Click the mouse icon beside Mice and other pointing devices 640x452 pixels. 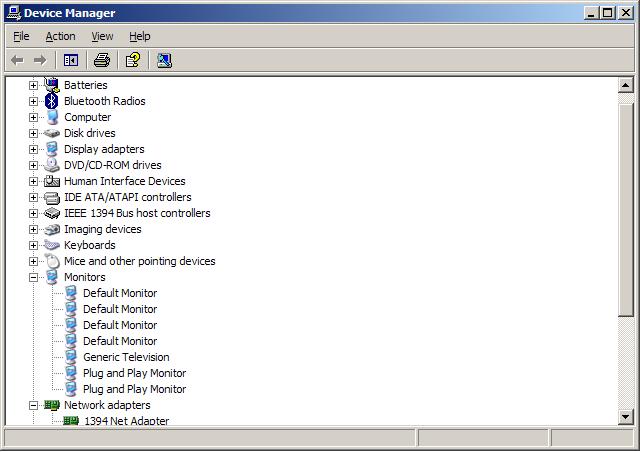[52, 261]
